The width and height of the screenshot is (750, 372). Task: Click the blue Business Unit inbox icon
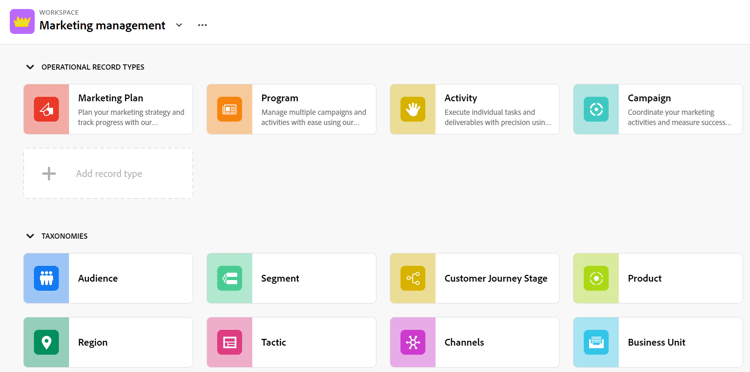(x=596, y=342)
